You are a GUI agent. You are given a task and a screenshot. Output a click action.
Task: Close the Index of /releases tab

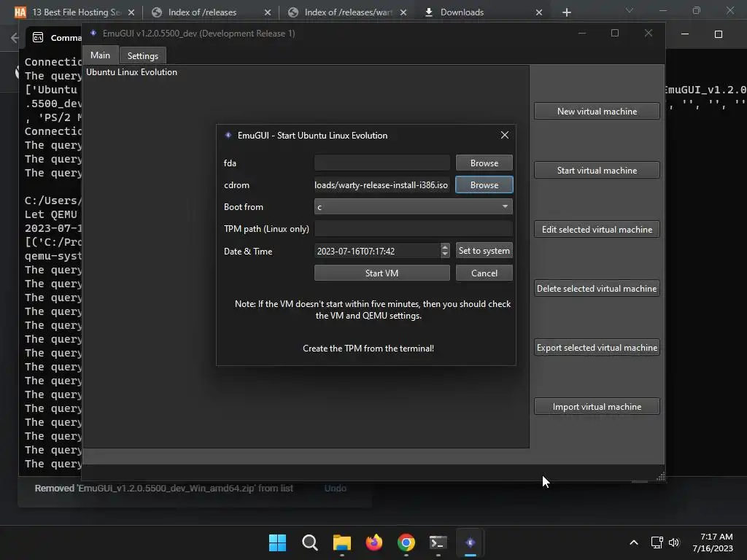click(x=268, y=12)
